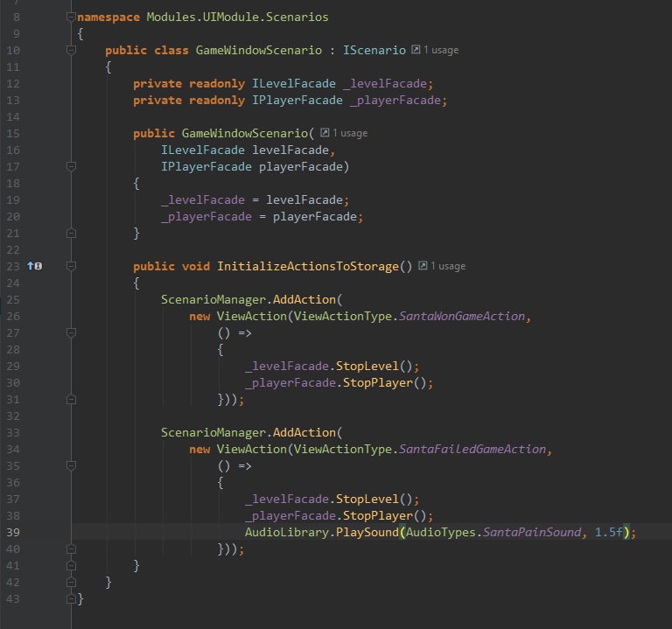Screen dimensions: 672x629
Task: Open '1 usage' hint for class GameWindowScenario
Action: coord(441,50)
